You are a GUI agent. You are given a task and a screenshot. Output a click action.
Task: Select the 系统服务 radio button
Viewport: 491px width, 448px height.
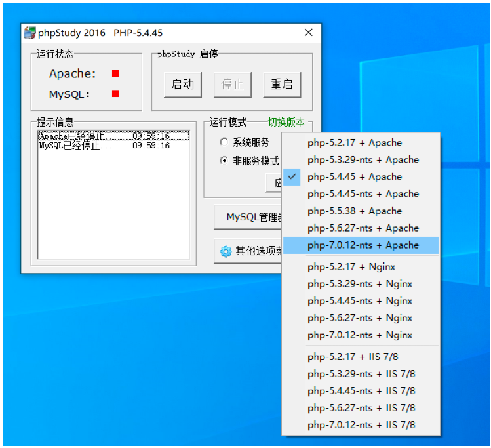[x=224, y=142]
